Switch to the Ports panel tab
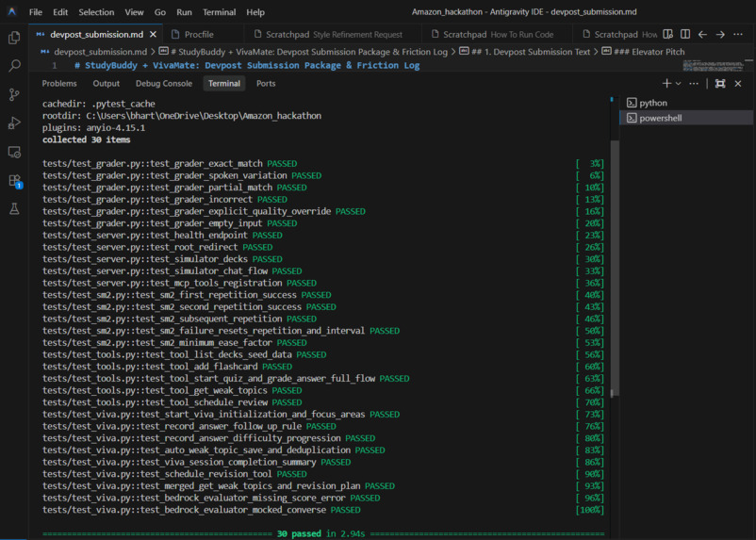756x540 pixels. (266, 84)
